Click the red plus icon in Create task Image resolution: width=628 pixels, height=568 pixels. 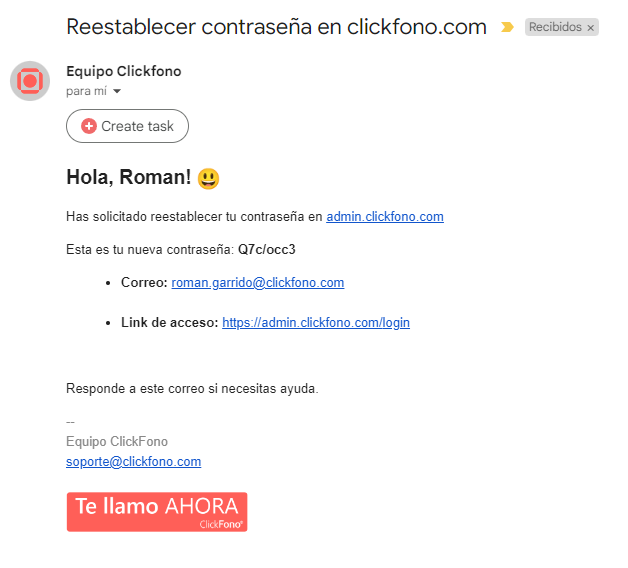click(x=89, y=126)
